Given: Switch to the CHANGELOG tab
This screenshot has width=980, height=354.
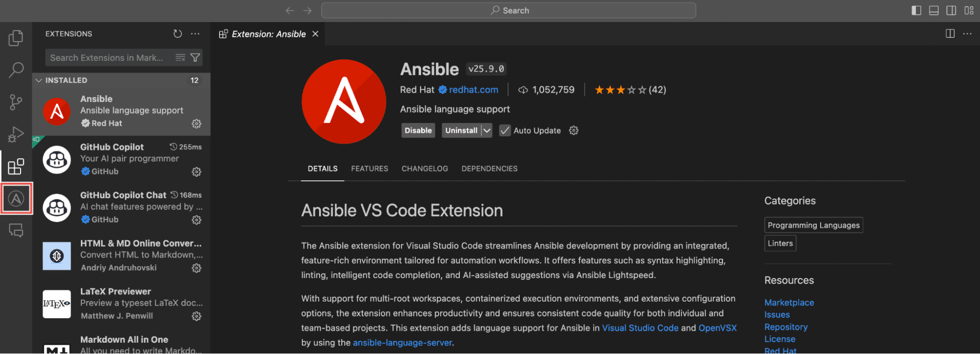Looking at the screenshot, I should tap(425, 169).
